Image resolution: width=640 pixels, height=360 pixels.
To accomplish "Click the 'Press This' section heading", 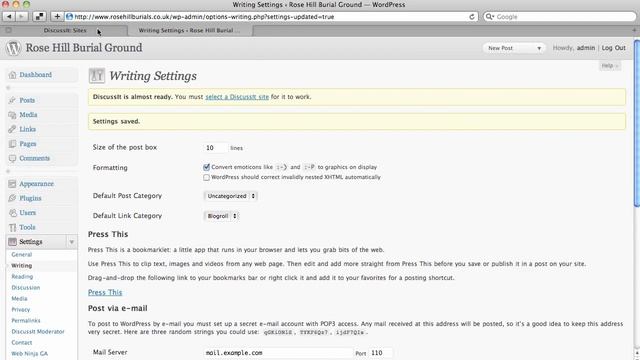I will tap(108, 234).
